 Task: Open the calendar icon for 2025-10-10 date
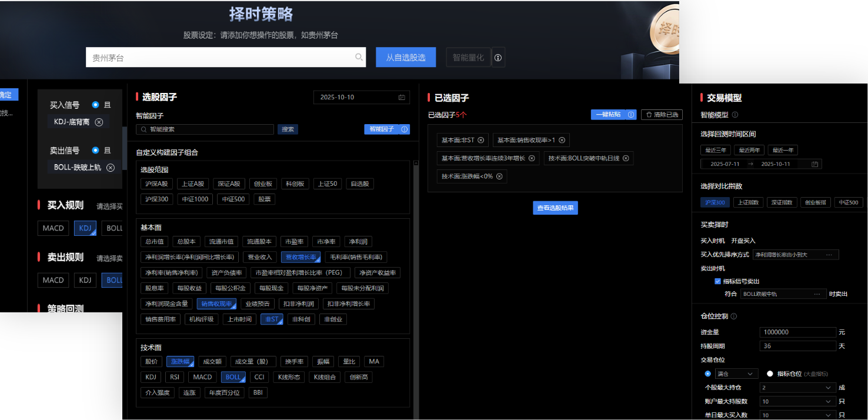[x=402, y=98]
